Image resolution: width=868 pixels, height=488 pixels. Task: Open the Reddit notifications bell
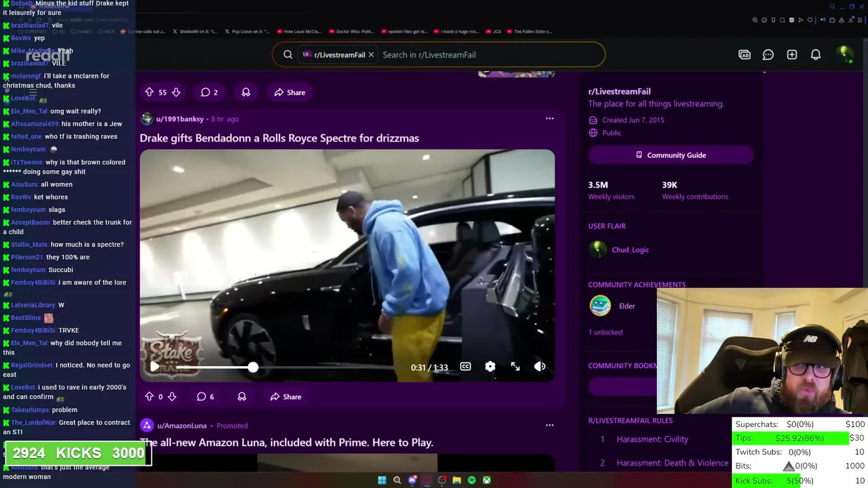click(816, 55)
